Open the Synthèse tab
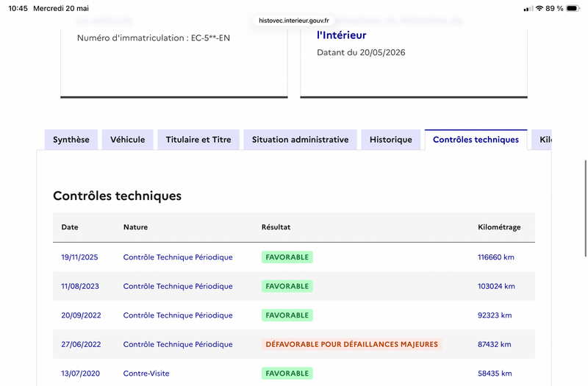This screenshot has width=588, height=386. (71, 140)
